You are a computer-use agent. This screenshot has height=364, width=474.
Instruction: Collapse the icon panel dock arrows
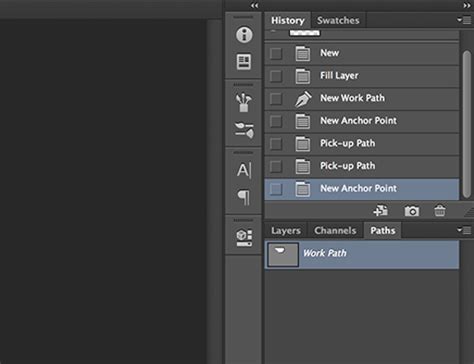click(254, 5)
